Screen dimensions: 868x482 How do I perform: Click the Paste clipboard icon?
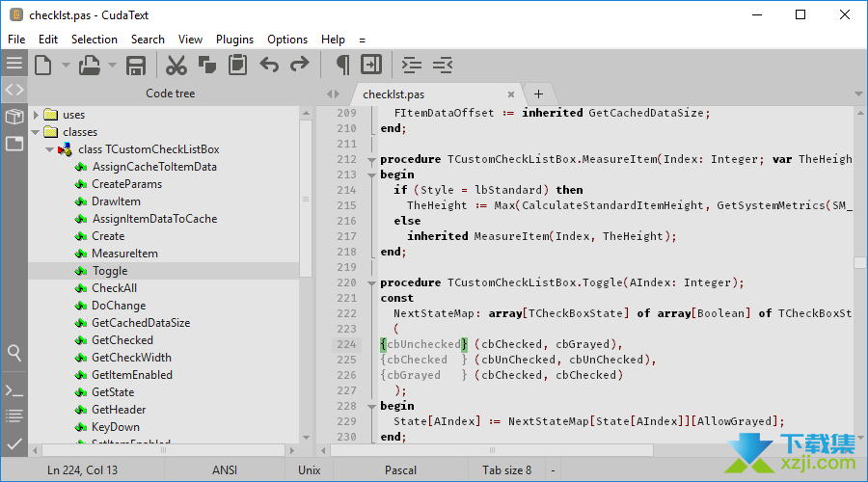(x=237, y=65)
